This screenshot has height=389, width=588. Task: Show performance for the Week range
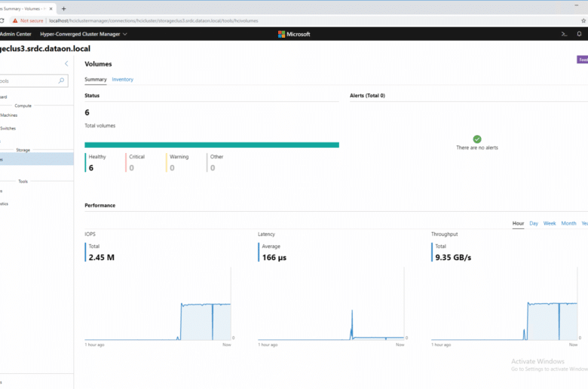pyautogui.click(x=550, y=223)
